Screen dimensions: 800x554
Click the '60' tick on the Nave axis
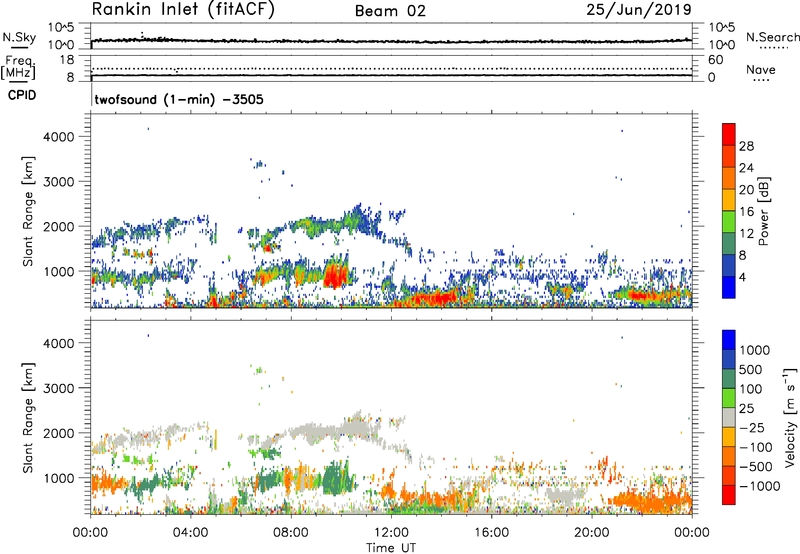coord(715,60)
